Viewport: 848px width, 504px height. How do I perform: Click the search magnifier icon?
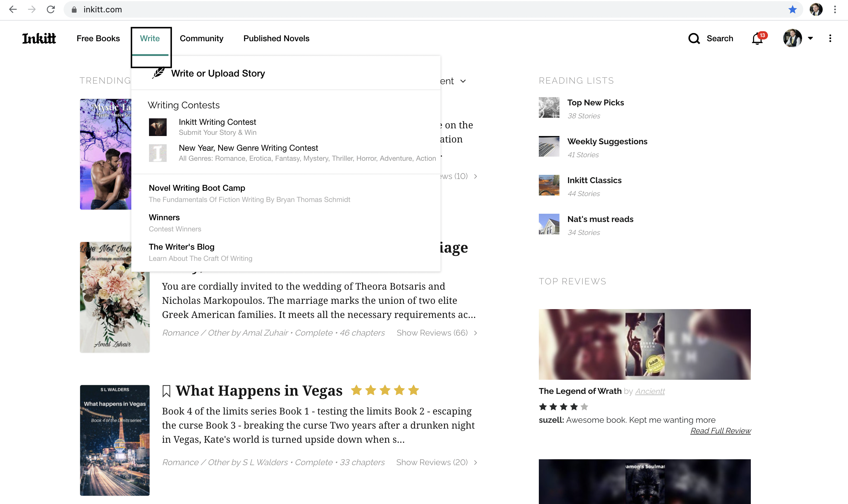click(694, 38)
